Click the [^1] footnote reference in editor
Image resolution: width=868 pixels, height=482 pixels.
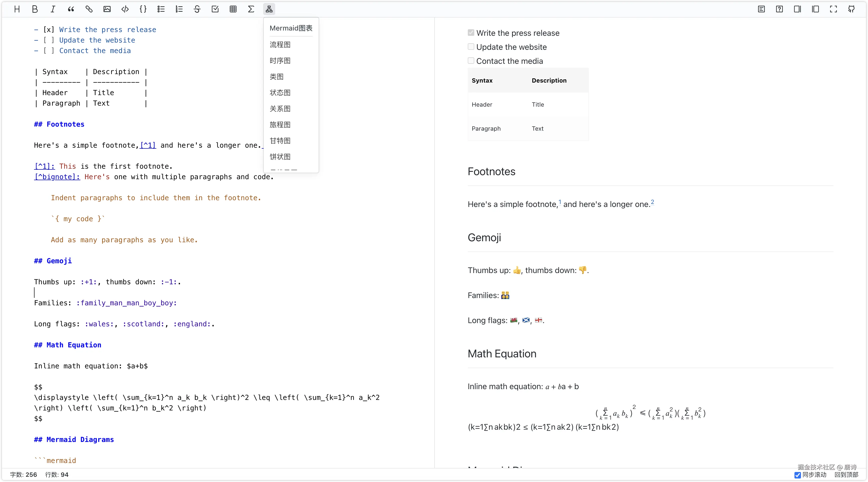point(148,145)
